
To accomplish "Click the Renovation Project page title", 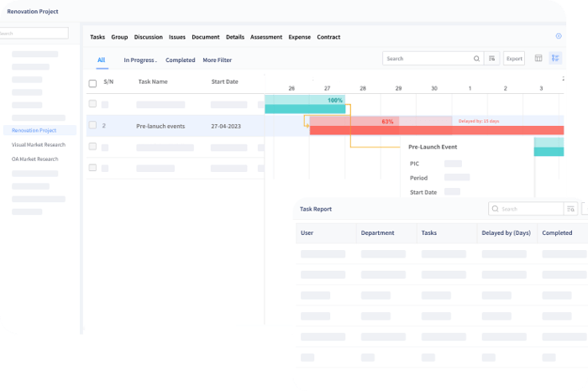I will point(33,11).
